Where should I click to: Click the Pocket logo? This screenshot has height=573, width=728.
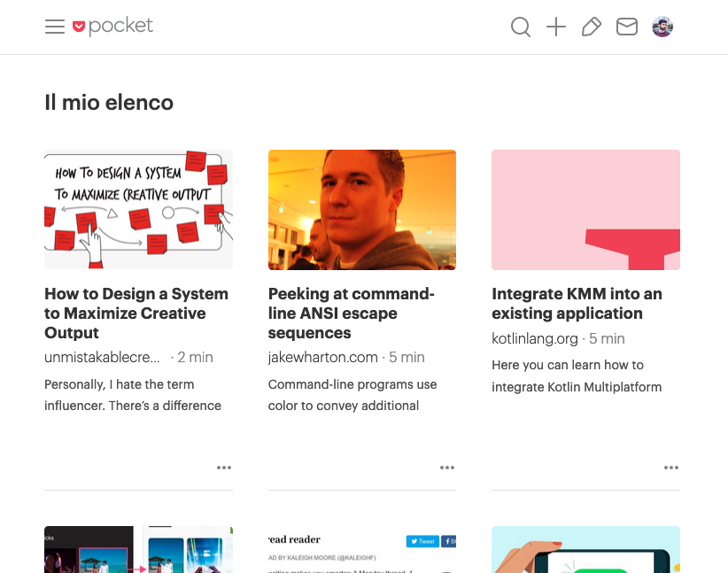pyautogui.click(x=112, y=27)
